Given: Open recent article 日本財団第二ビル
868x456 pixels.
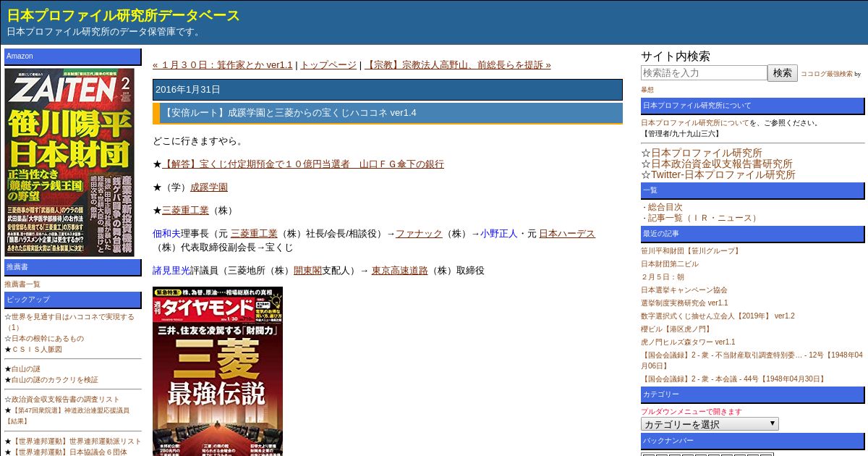Looking at the screenshot, I should pyautogui.click(x=669, y=264).
